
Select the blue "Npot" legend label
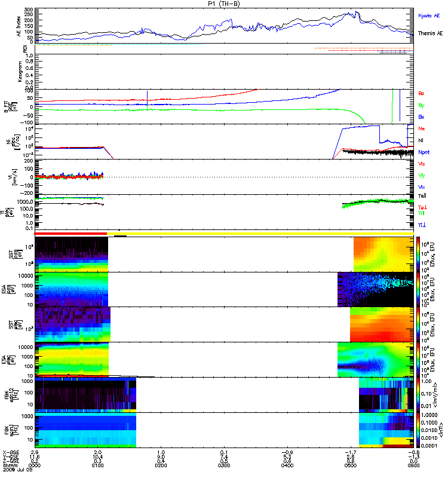(x=424, y=152)
